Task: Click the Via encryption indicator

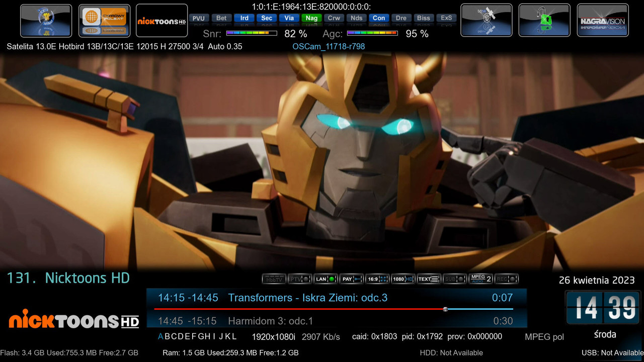Action: coord(289,18)
